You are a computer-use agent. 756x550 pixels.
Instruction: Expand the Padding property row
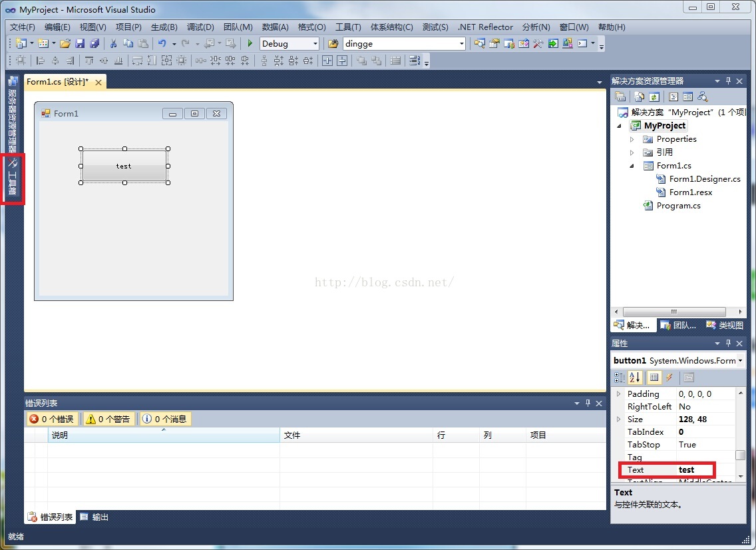[x=619, y=394]
